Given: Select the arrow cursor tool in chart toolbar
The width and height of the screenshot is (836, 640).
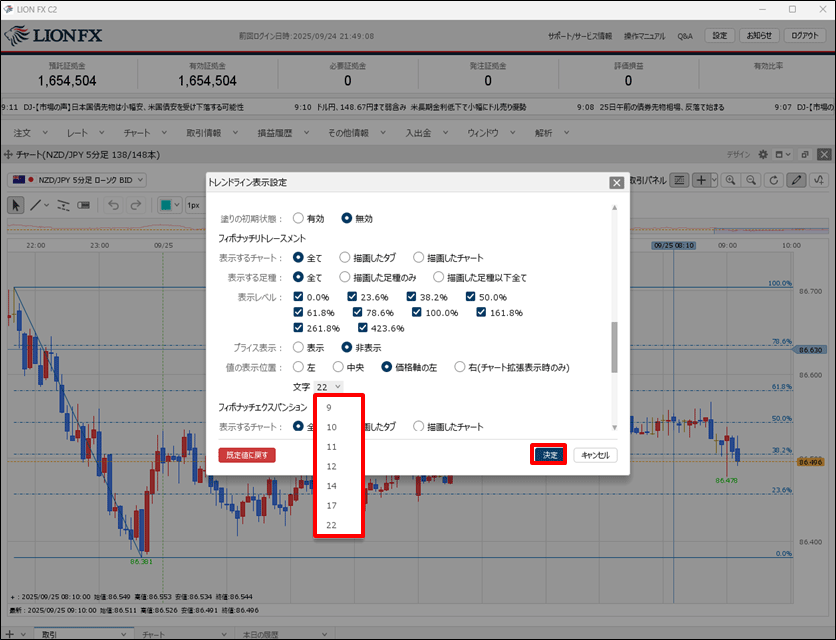Looking at the screenshot, I should pyautogui.click(x=16, y=204).
